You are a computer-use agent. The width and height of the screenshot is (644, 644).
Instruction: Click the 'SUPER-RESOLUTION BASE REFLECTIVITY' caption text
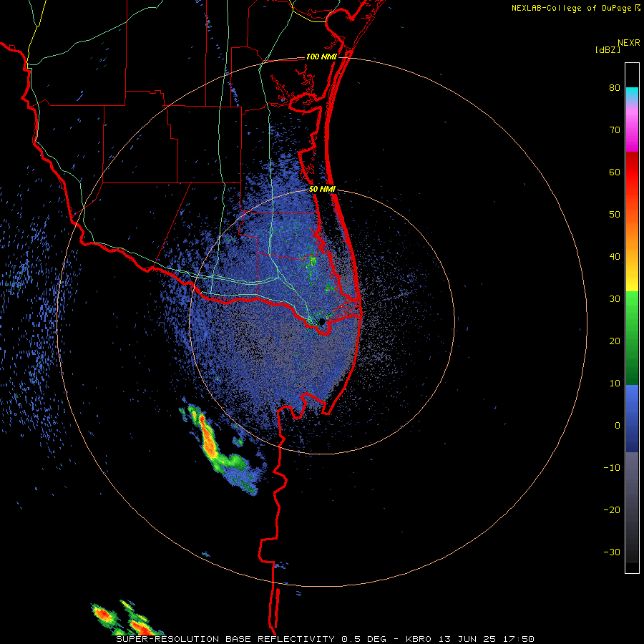tap(225, 639)
